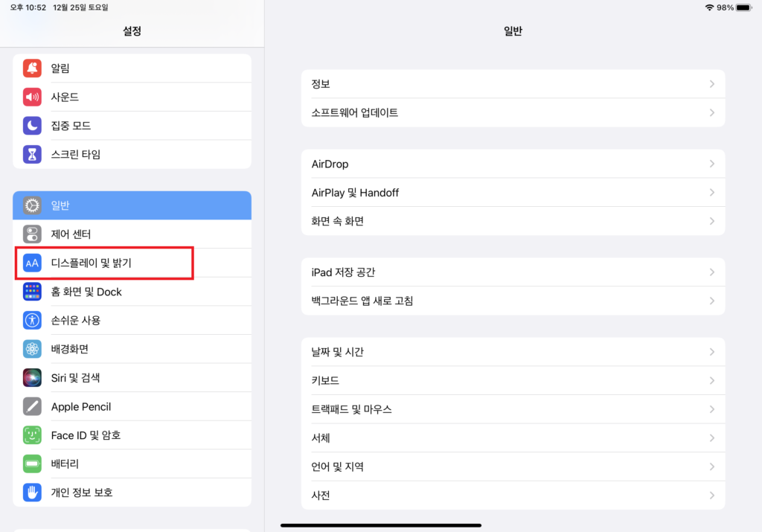Tap the 98% battery percentage text
The width and height of the screenshot is (762, 532).
point(725,7)
